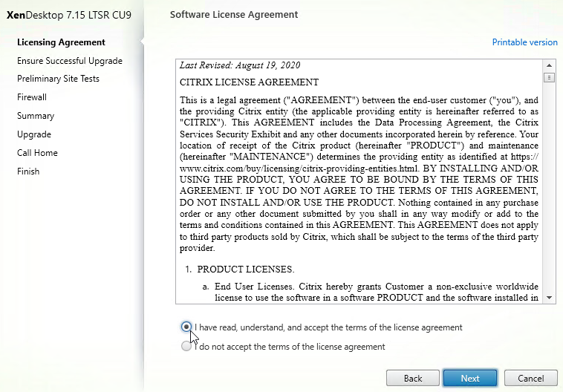Select Licensing Agreement step in sidebar
Image resolution: width=563 pixels, height=392 pixels.
point(61,42)
